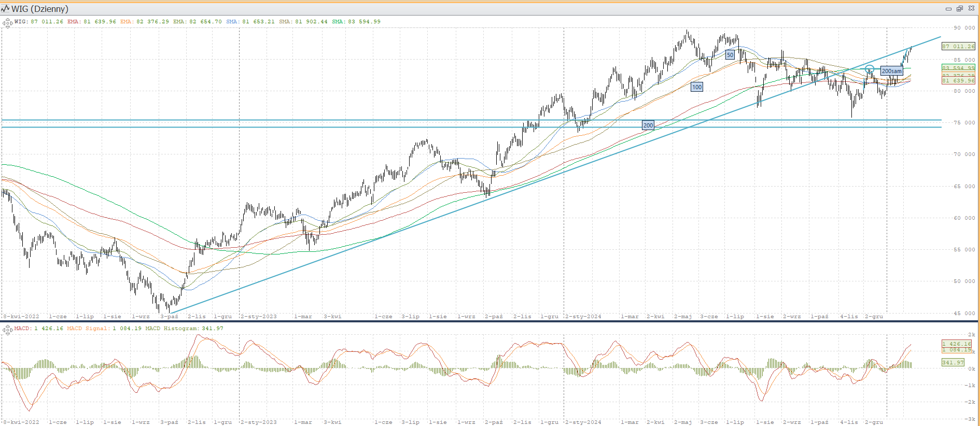The width and height of the screenshot is (980, 426).
Task: Select the '100' moving average annotation label
Action: click(697, 87)
